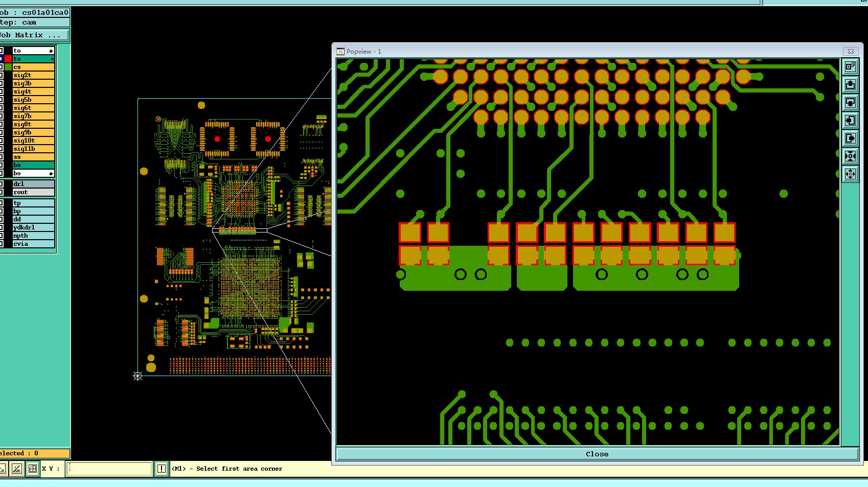The width and height of the screenshot is (868, 487).
Task: Click the grid snap icon beside X Y
Action: (32, 469)
